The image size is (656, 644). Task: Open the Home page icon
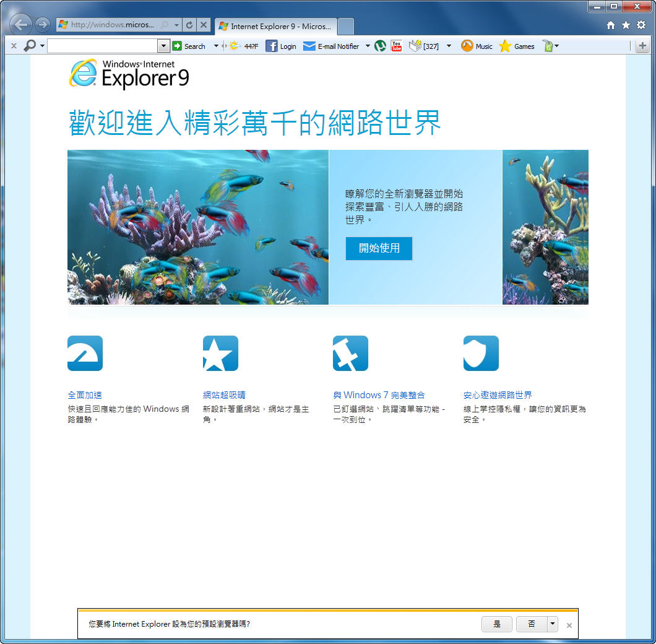pyautogui.click(x=611, y=25)
